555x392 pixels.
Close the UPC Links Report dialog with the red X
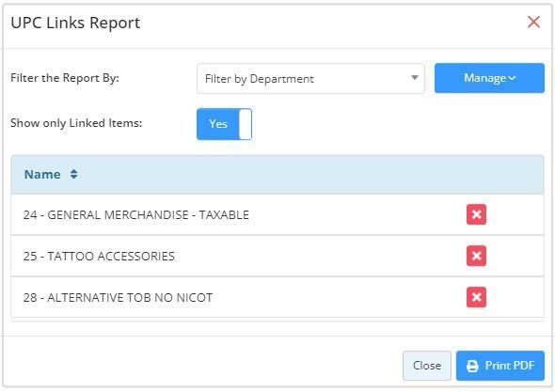pos(533,22)
